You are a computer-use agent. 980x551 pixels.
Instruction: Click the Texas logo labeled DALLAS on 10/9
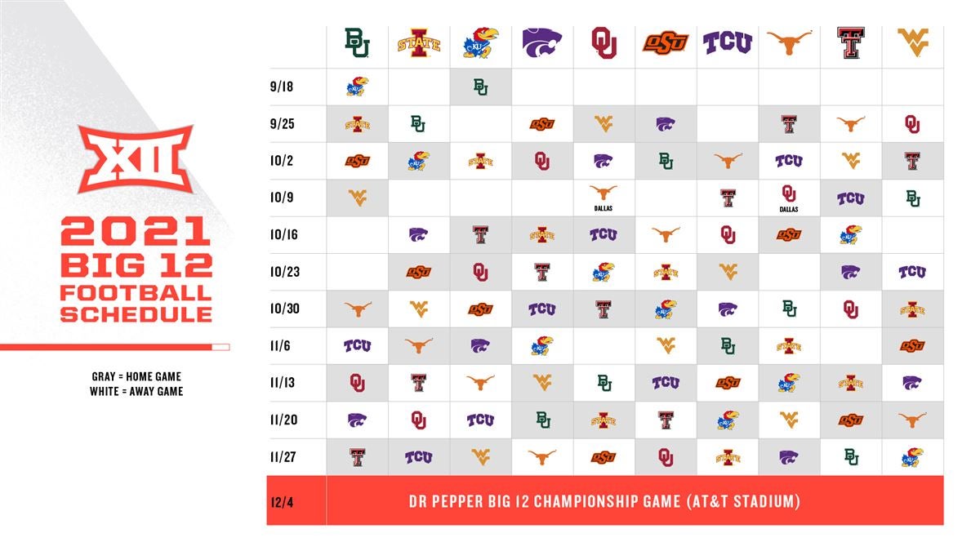[604, 198]
